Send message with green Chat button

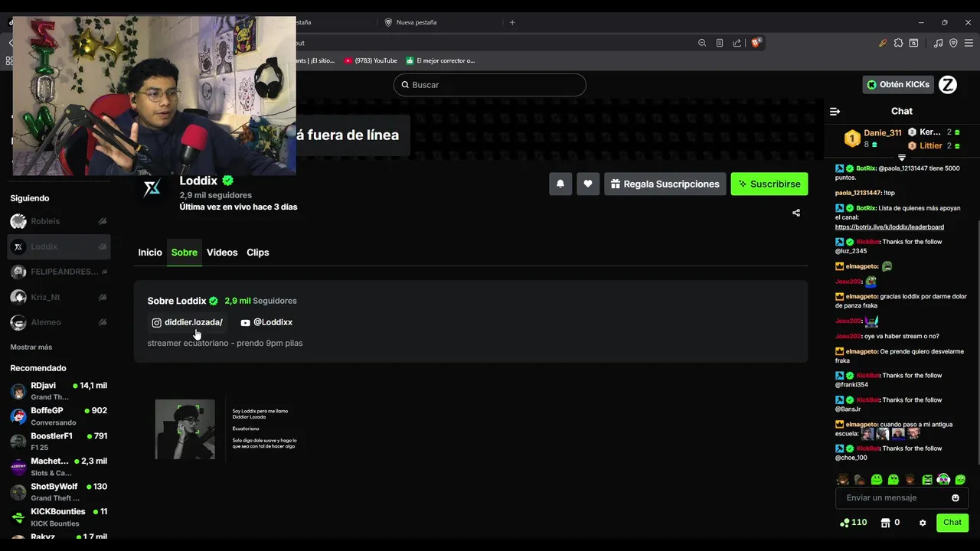point(952,523)
